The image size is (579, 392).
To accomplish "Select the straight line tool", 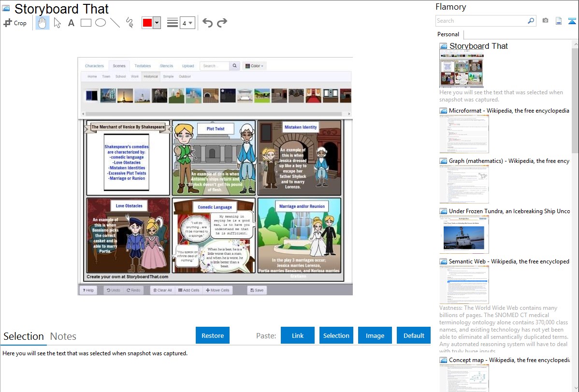I will [115, 23].
